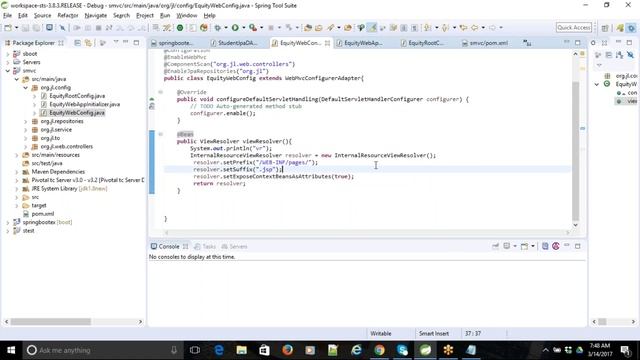This screenshot has width=640, height=360.
Task: Click the Package Explorer horizontal scrollbar
Action: point(51,322)
